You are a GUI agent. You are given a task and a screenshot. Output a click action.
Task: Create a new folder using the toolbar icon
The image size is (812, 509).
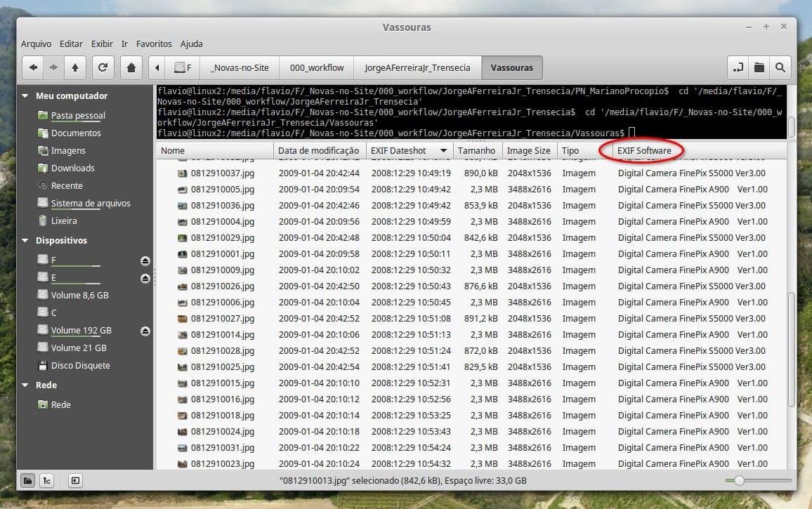[x=759, y=68]
